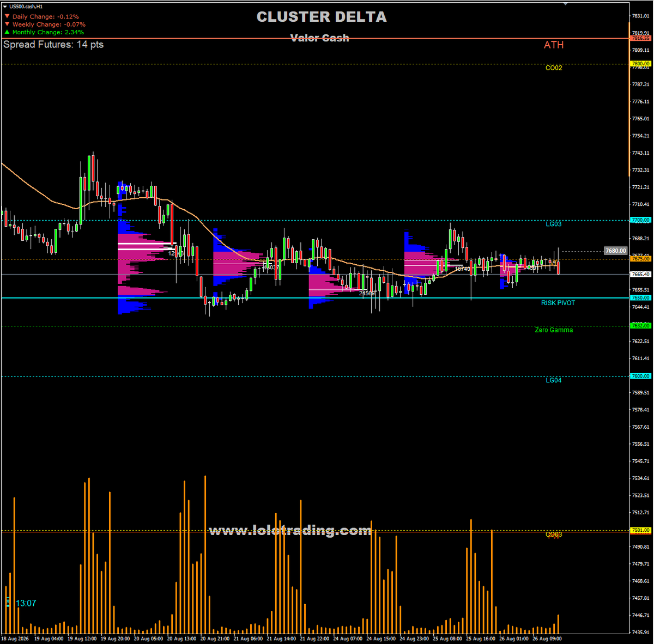Click the 20 Aug 05:00 time label
This screenshot has width=654, height=644.
pos(149,639)
